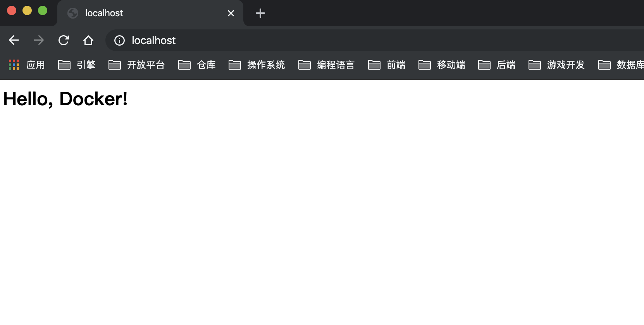Minimize the window with the yellow button

pyautogui.click(x=27, y=10)
